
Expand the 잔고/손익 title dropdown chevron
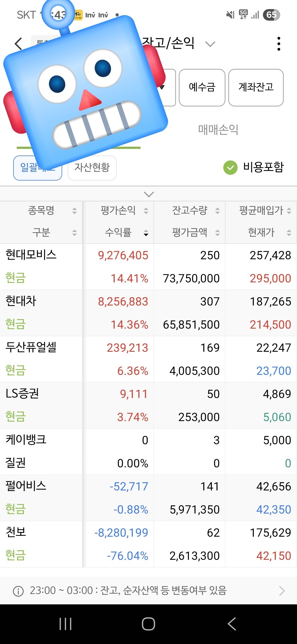tap(210, 44)
